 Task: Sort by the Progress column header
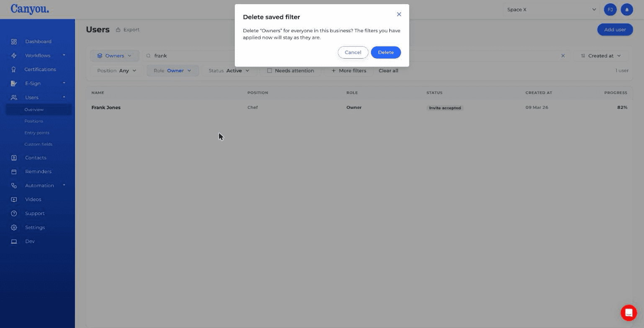click(x=616, y=93)
